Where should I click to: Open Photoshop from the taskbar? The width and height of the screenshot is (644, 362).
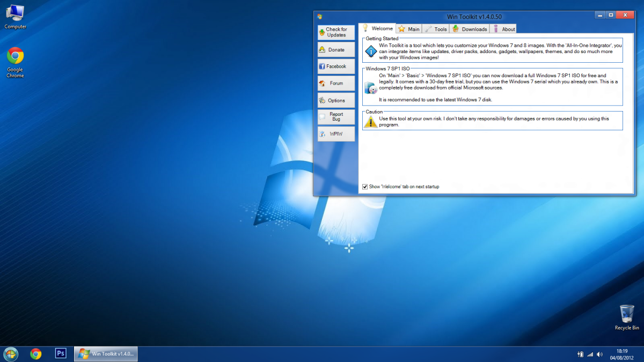click(61, 353)
